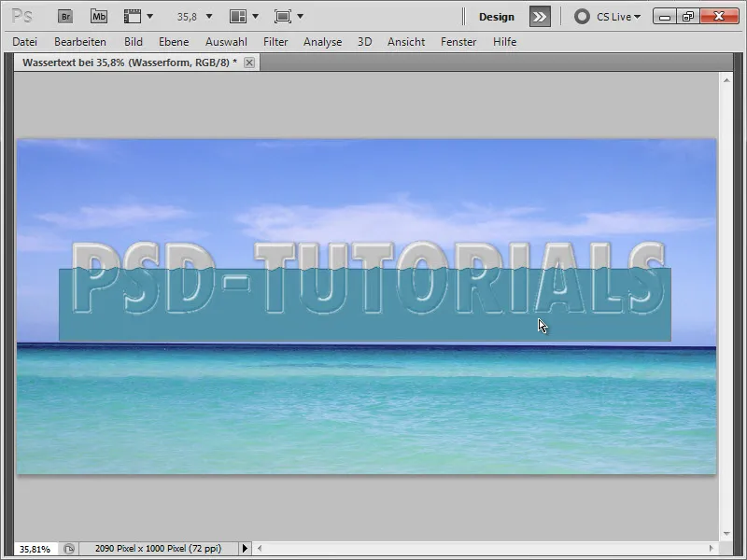Open the Filter menu
This screenshot has height=560, width=747.
click(275, 42)
